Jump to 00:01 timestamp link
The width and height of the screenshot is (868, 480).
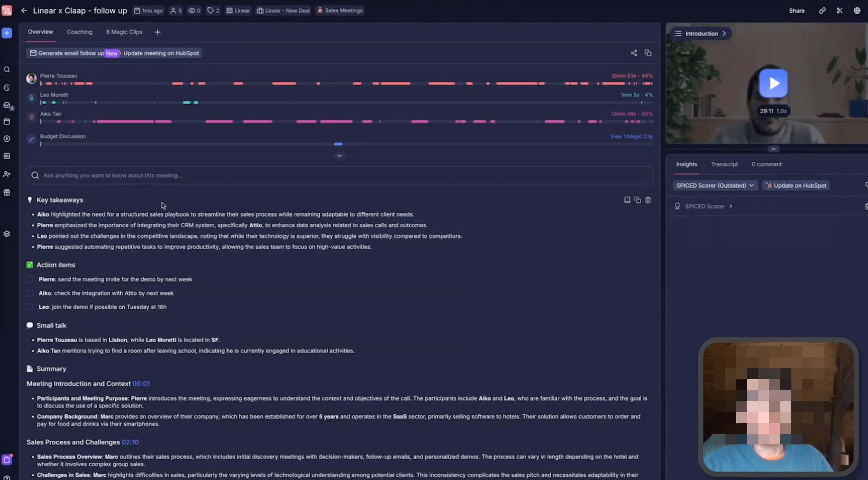tap(141, 384)
